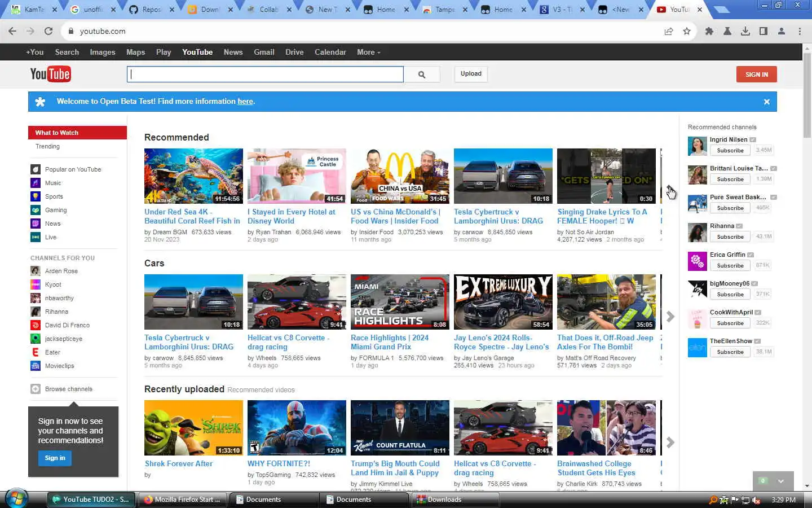812x508 pixels.
Task: Open Hellcat vs C8 Corvette title in Cars
Action: pos(288,342)
